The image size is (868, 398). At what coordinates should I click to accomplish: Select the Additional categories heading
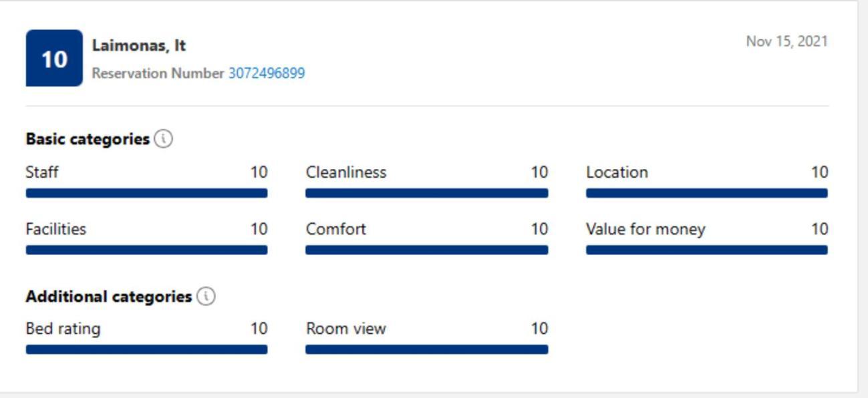pyautogui.click(x=109, y=296)
